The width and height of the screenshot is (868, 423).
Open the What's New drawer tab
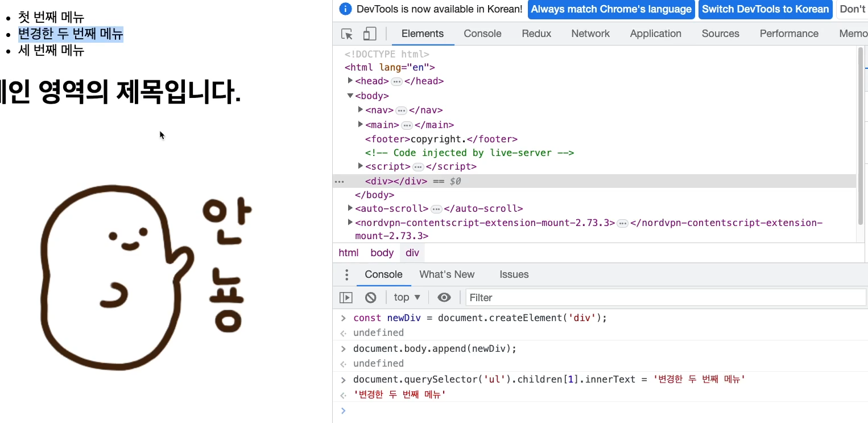447,274
